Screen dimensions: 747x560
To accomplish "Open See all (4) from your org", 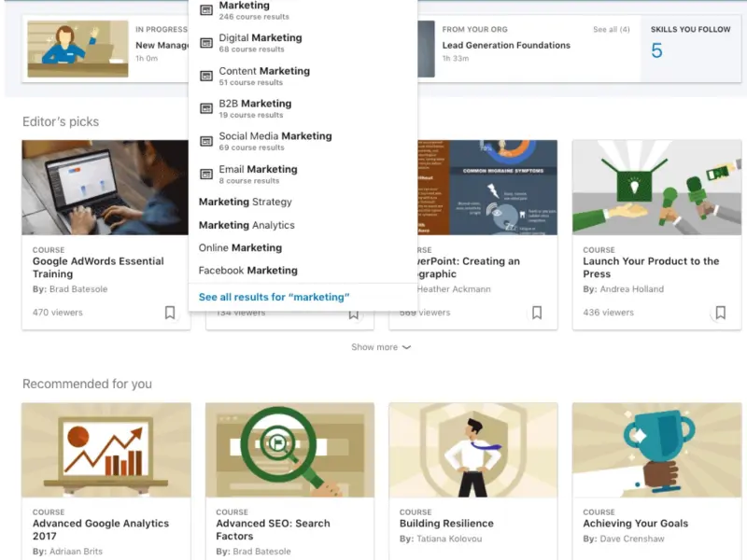I will coord(611,30).
